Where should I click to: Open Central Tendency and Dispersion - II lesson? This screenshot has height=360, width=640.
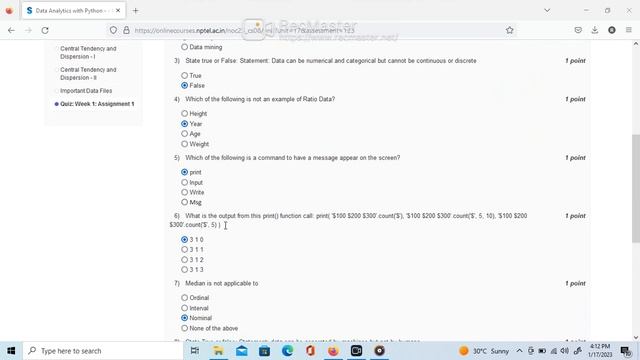click(88, 74)
